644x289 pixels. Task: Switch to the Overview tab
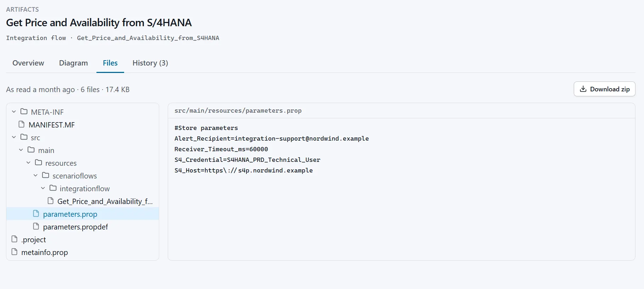[x=28, y=63]
